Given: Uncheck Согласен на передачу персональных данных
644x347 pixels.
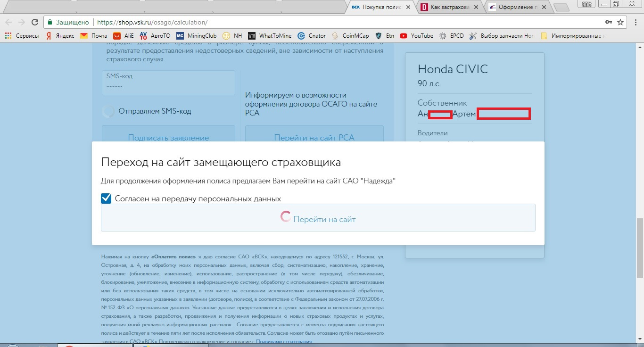Looking at the screenshot, I should 106,198.
